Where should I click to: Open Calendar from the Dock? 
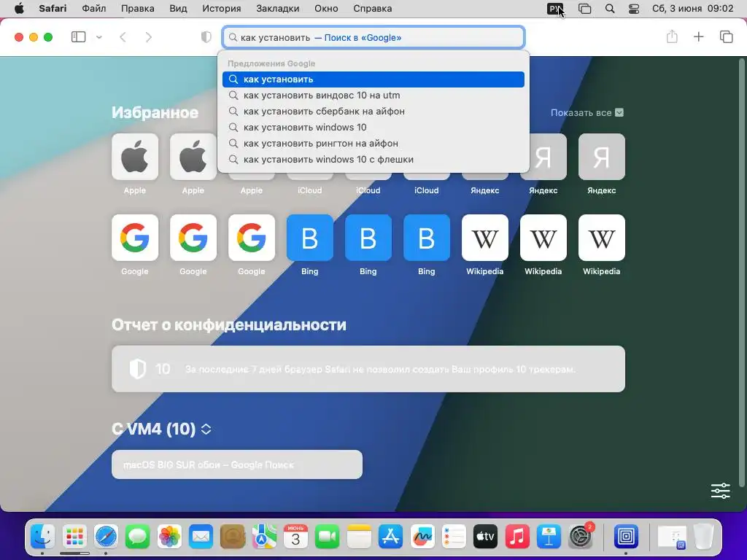[295, 537]
